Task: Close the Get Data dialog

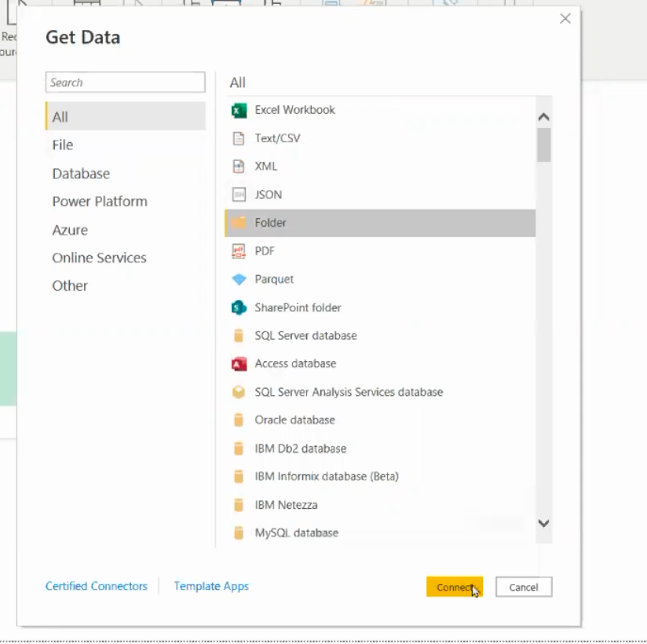Action: point(565,19)
